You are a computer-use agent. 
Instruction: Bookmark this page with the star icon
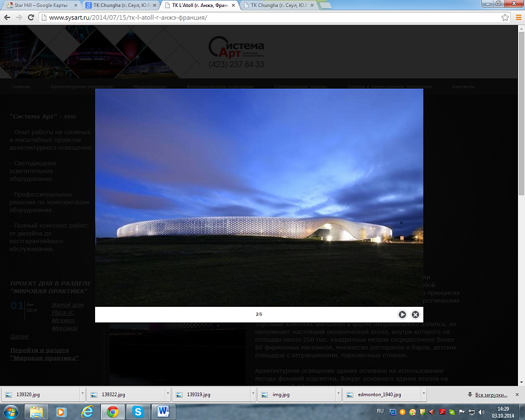pos(505,17)
